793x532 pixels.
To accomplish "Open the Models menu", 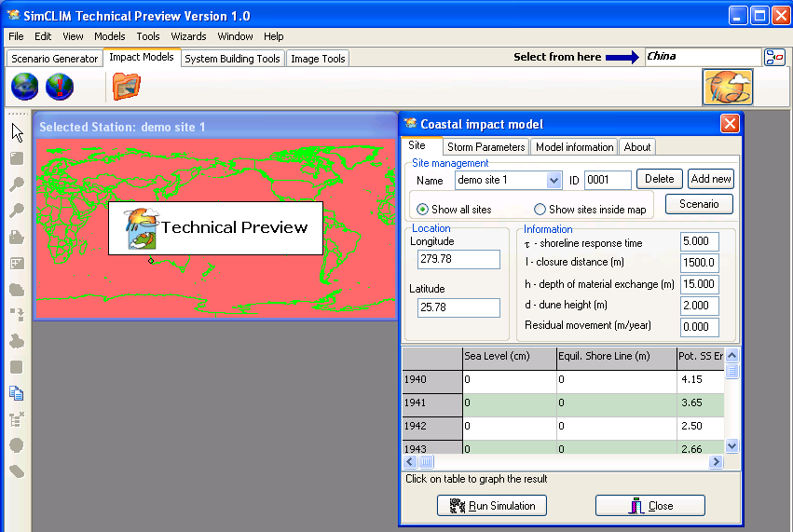I will coord(109,36).
